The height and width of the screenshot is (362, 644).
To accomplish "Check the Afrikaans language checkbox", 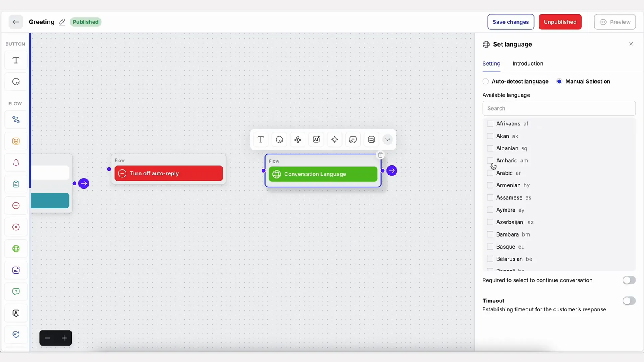I will [490, 124].
